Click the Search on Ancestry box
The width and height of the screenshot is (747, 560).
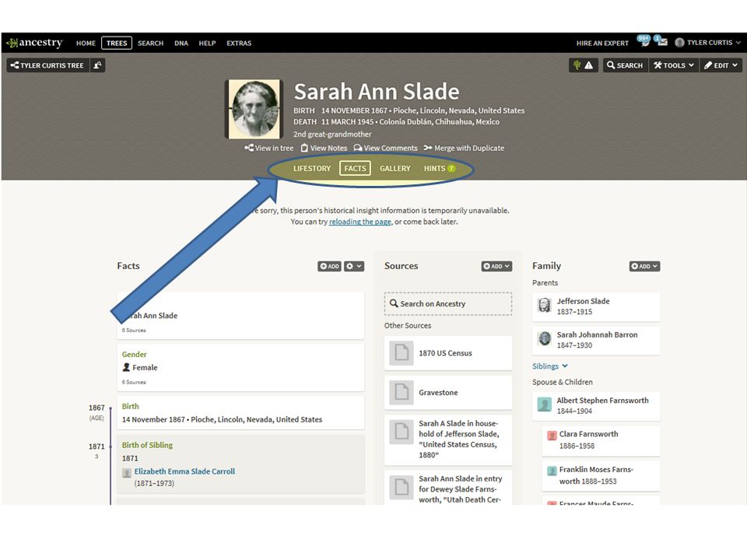coord(448,303)
